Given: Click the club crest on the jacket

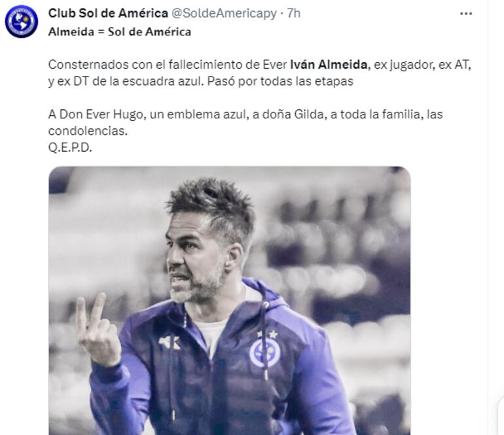Looking at the screenshot, I should [264, 353].
